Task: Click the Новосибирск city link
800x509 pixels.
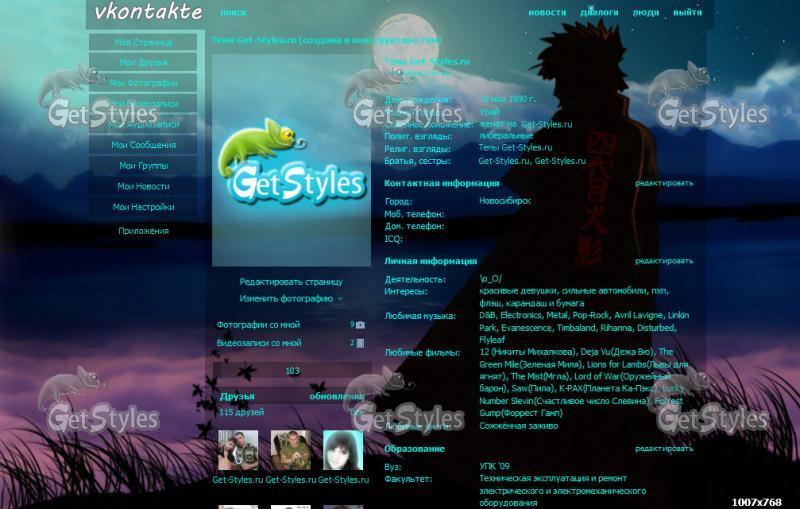Action: point(505,201)
